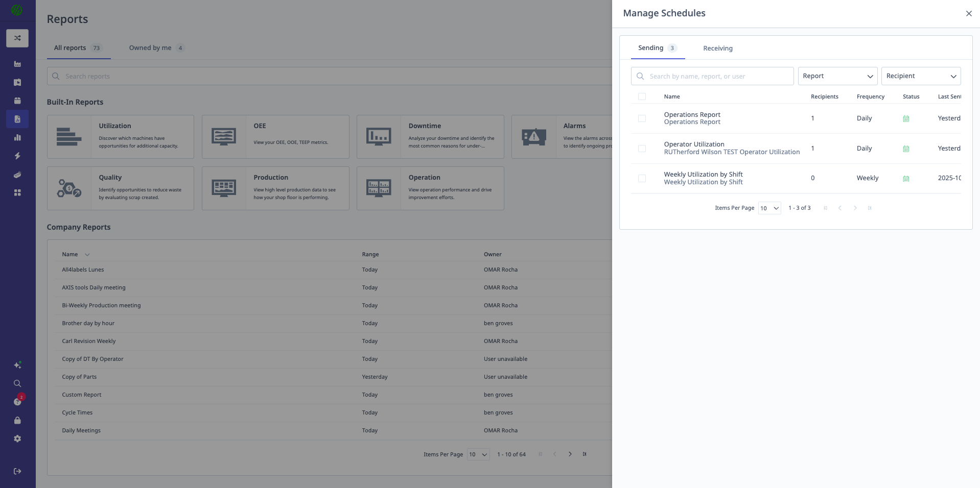Screen dimensions: 980x488
Task: Open the analytics bar chart sidebar icon
Action: tap(17, 137)
